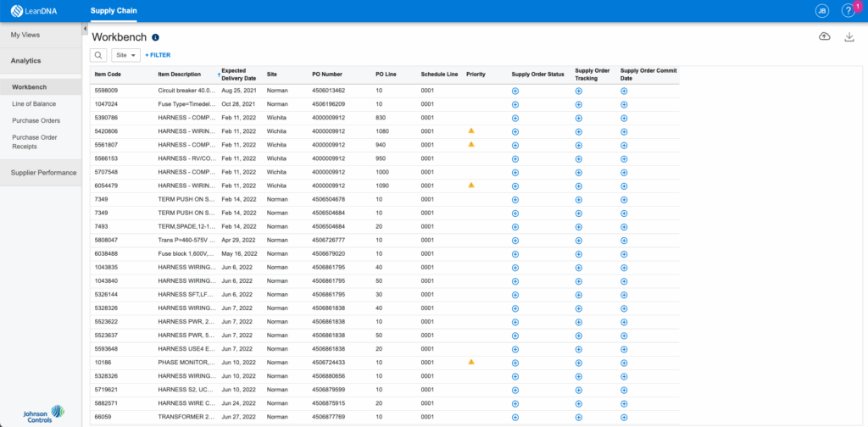Screen dimensions: 868x427
Task: Click 'TRANSFORMER 2...' description cell
Action: (186, 417)
